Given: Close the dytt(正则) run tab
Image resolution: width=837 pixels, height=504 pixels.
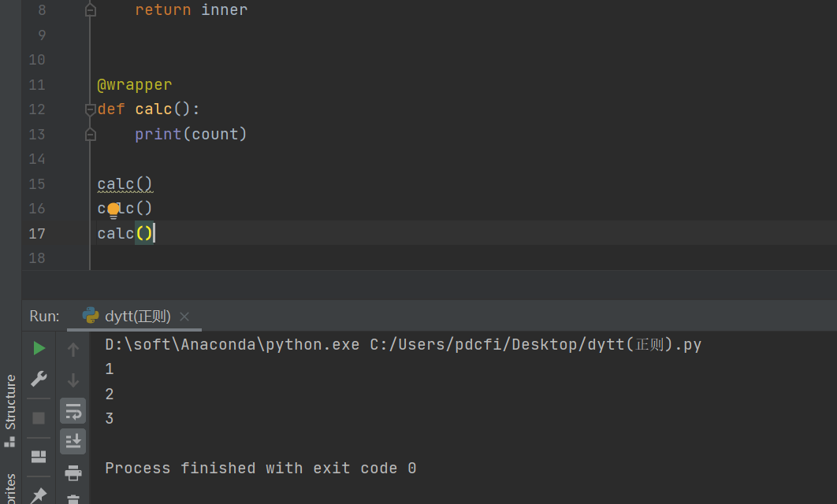Looking at the screenshot, I should (x=184, y=317).
